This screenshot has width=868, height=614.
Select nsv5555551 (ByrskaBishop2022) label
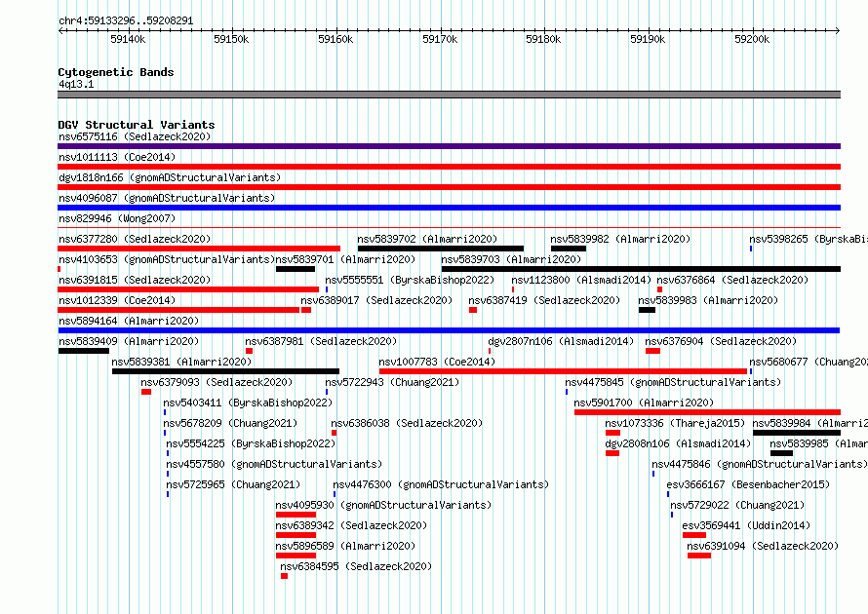click(409, 280)
